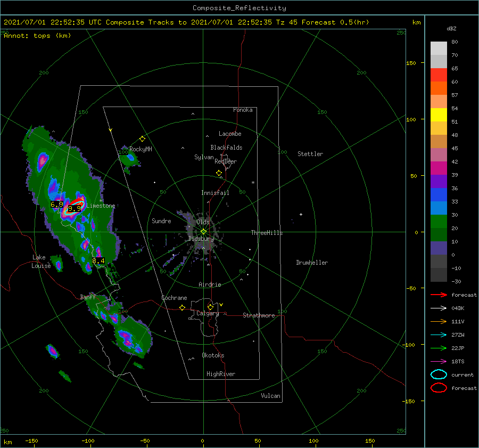This screenshot has height=448, width=479.
Task: Click the Vulcan label
Action: 270,396
